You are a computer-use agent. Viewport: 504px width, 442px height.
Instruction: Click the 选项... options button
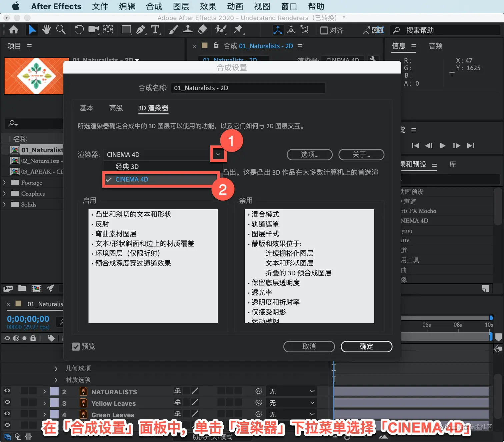click(310, 155)
